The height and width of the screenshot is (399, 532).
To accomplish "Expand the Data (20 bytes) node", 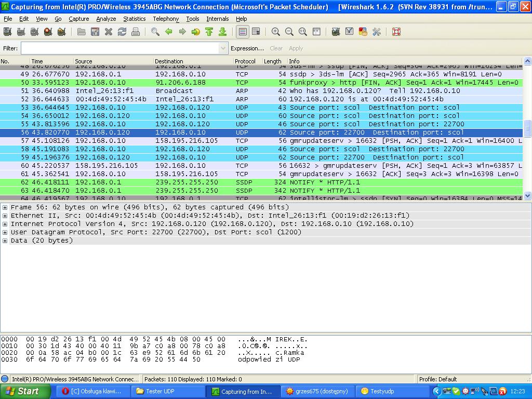I will 5,241.
